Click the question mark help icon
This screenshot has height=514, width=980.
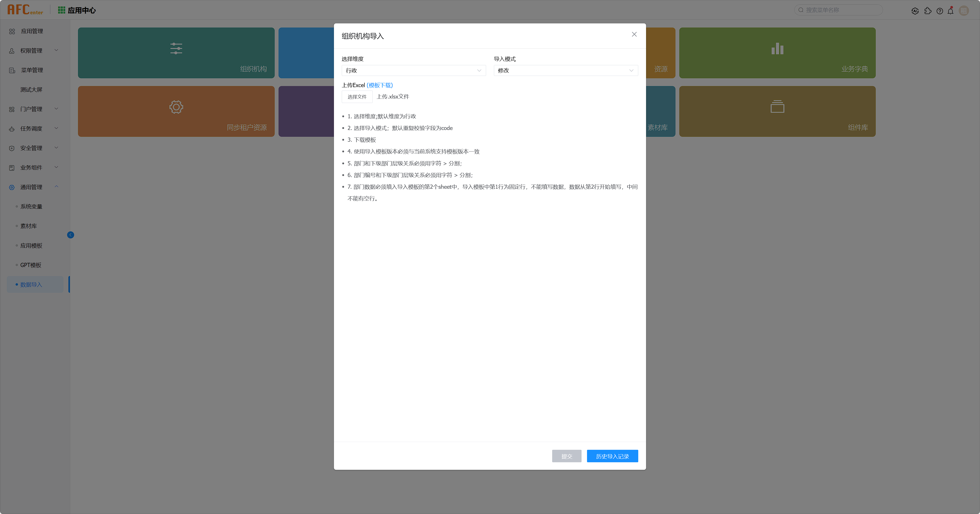[940, 11]
